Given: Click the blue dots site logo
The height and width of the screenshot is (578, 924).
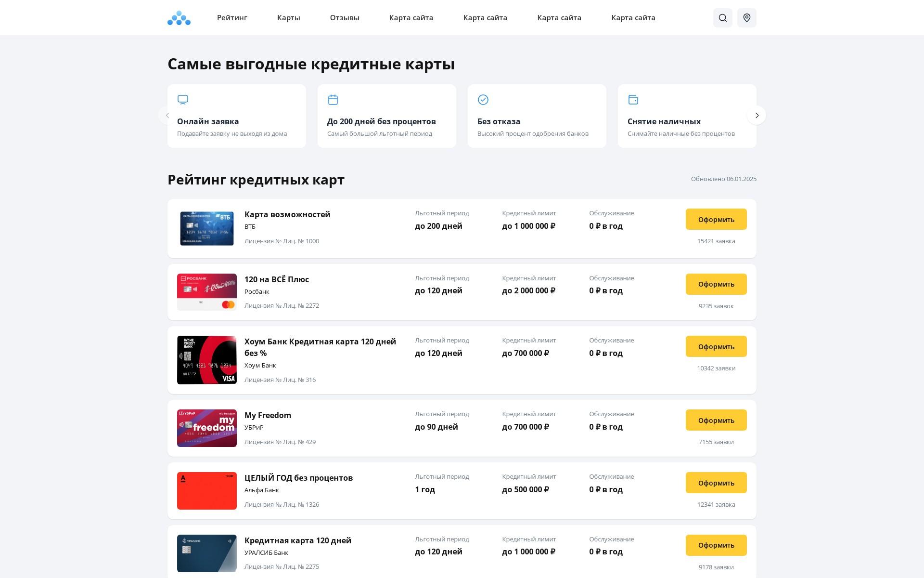Looking at the screenshot, I should (x=179, y=18).
